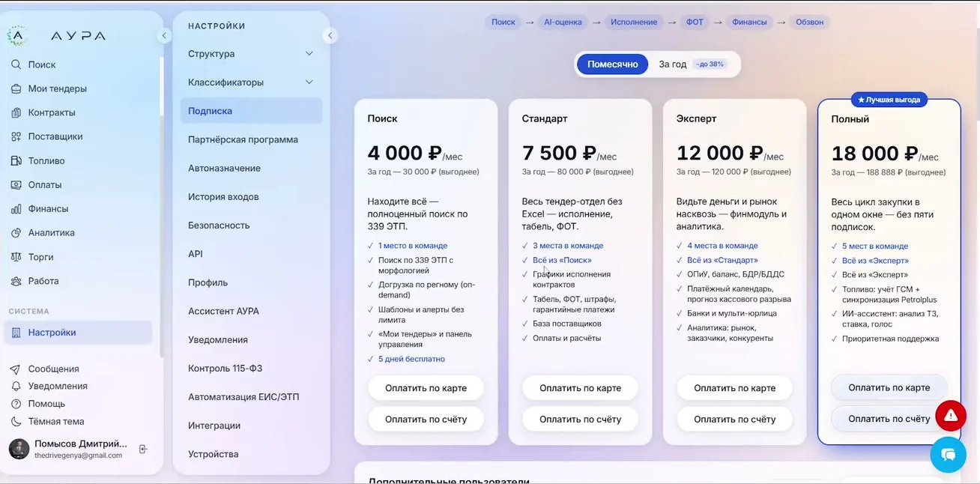Click Оплатить по карте for Полный plan

tap(889, 387)
